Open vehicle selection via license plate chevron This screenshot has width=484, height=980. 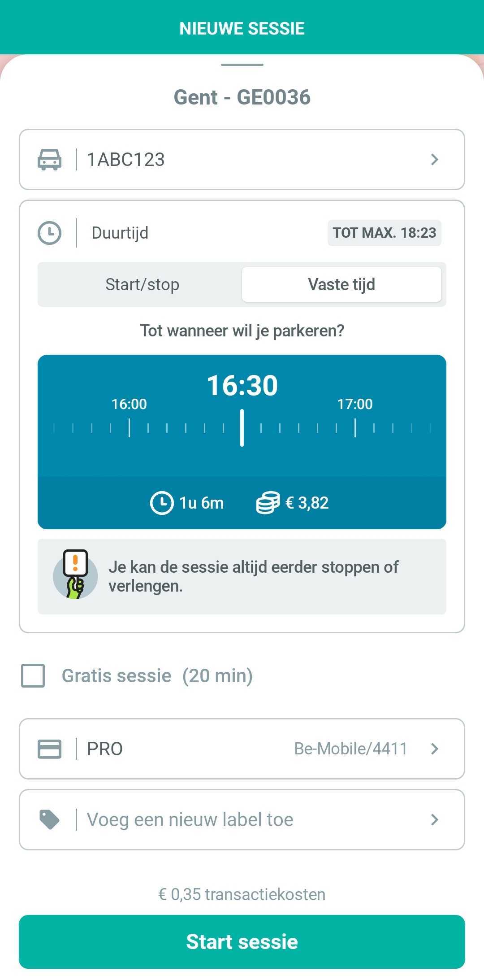[x=434, y=160]
